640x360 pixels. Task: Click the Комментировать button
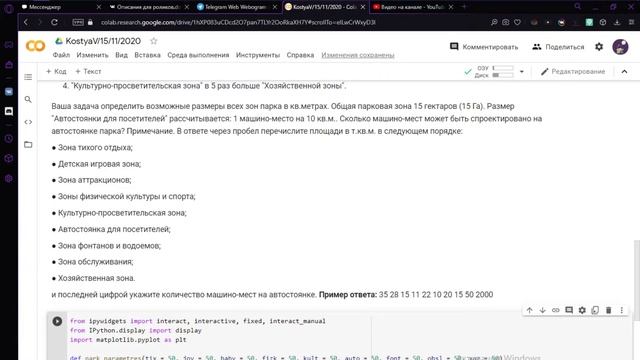(484, 47)
